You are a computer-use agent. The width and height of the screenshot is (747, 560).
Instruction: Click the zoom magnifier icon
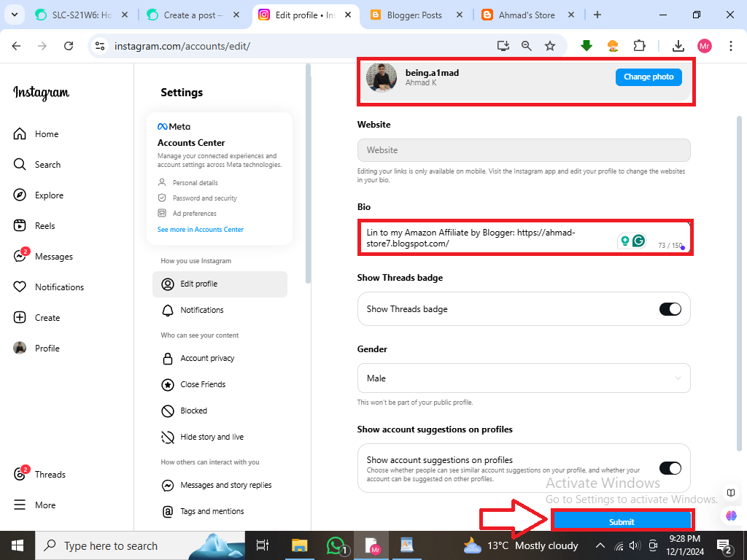click(527, 46)
